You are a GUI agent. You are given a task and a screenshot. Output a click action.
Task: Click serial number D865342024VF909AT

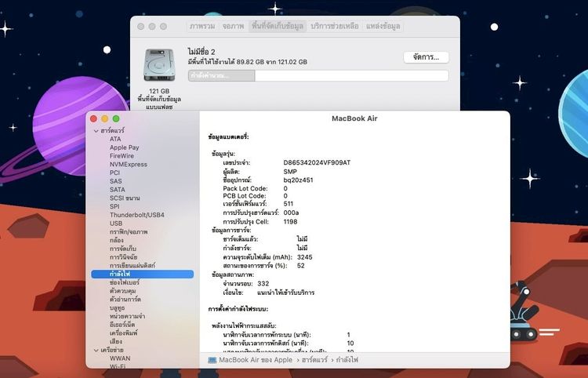point(318,163)
